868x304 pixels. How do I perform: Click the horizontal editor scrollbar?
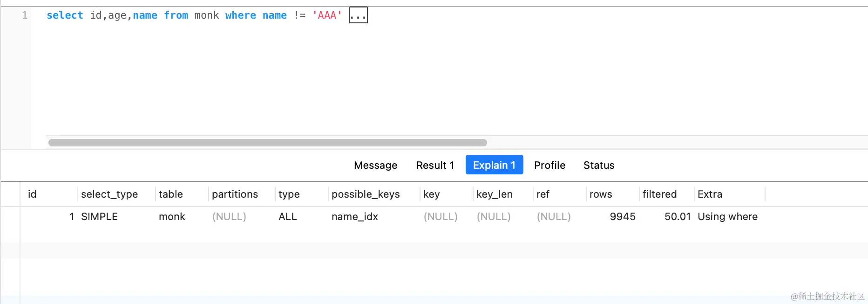coord(268,143)
